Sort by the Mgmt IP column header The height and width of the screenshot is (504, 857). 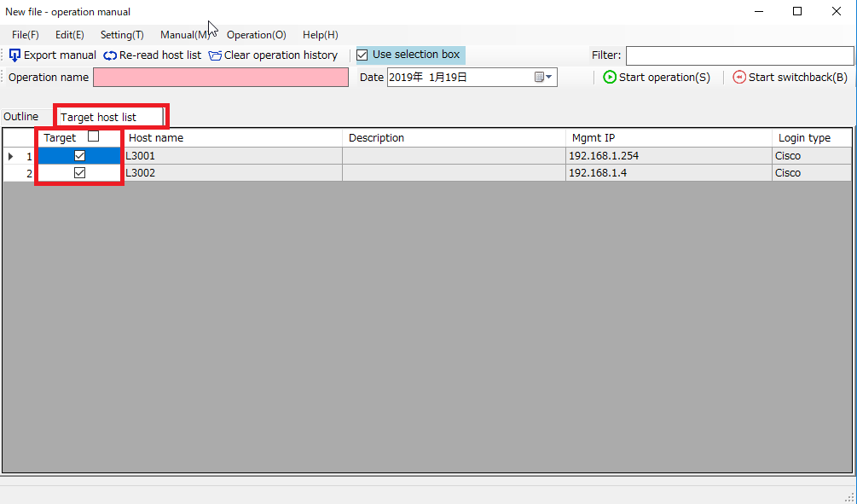(668, 137)
